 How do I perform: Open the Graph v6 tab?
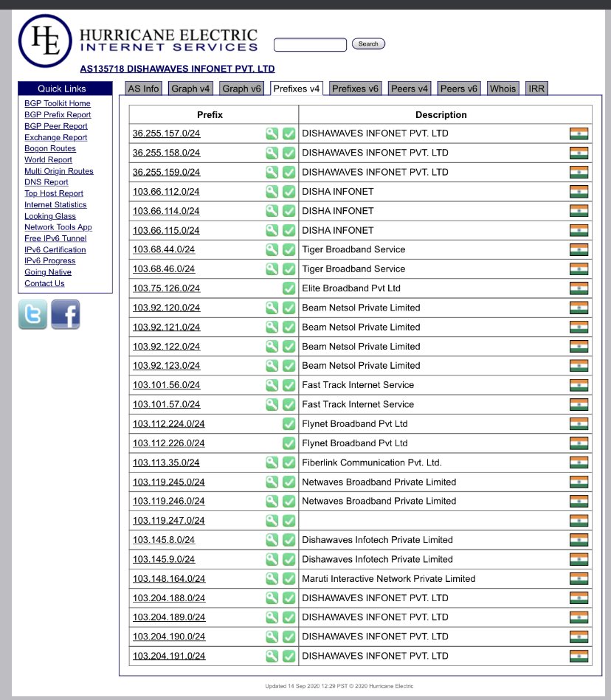coord(241,89)
